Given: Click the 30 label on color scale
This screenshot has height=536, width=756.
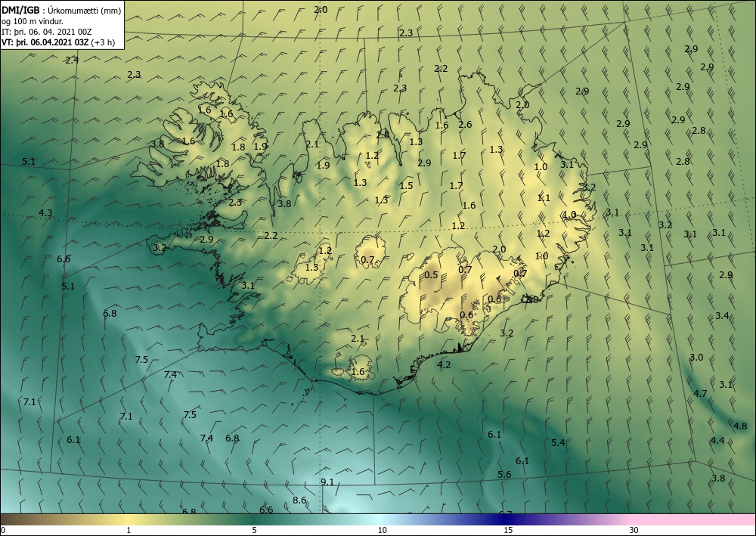Looking at the screenshot, I should click(x=634, y=530).
